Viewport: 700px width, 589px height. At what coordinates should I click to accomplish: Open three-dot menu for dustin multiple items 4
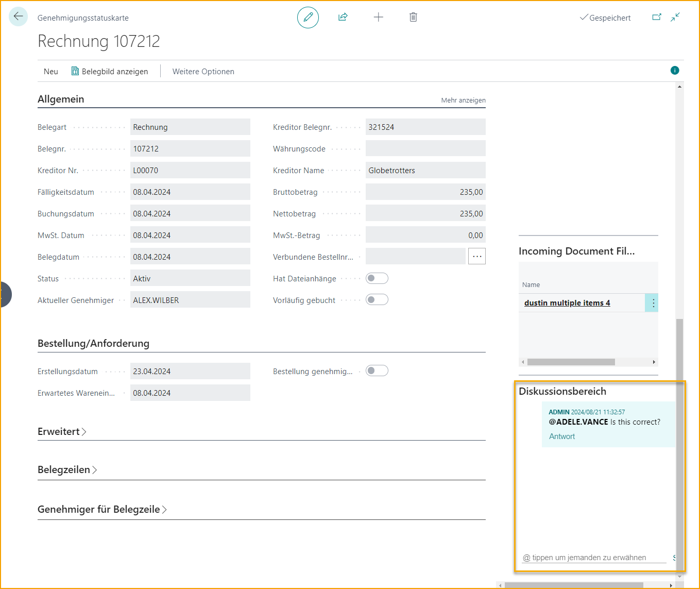point(653,303)
